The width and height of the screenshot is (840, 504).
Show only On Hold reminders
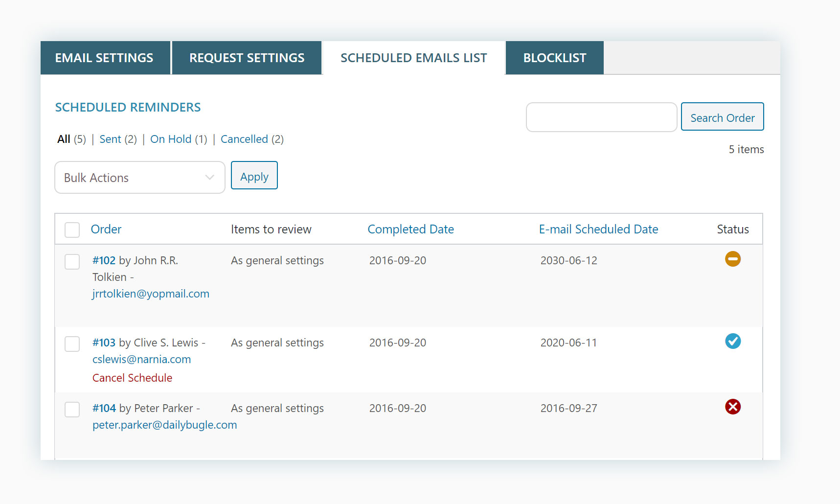(171, 139)
